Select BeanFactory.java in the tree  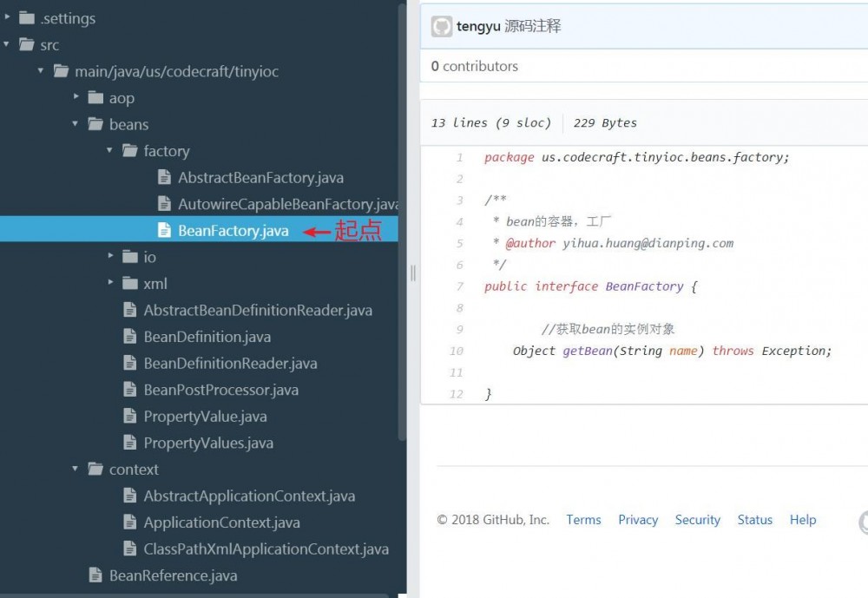(x=233, y=230)
